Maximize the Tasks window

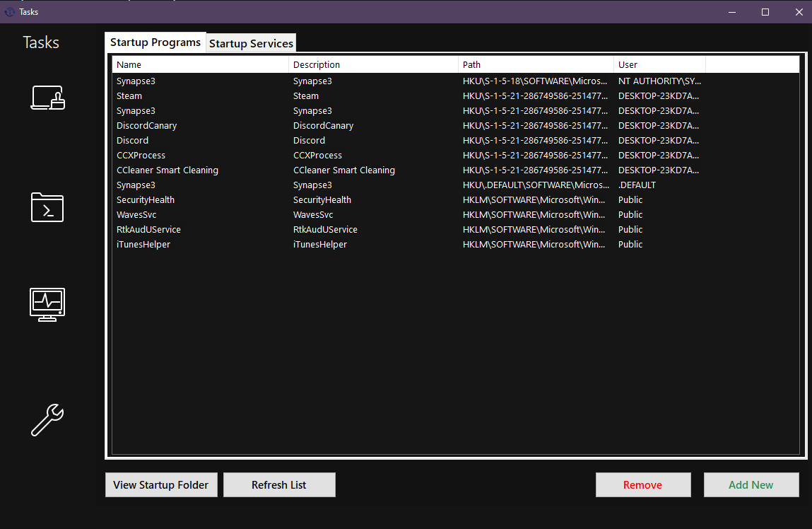pyautogui.click(x=765, y=12)
